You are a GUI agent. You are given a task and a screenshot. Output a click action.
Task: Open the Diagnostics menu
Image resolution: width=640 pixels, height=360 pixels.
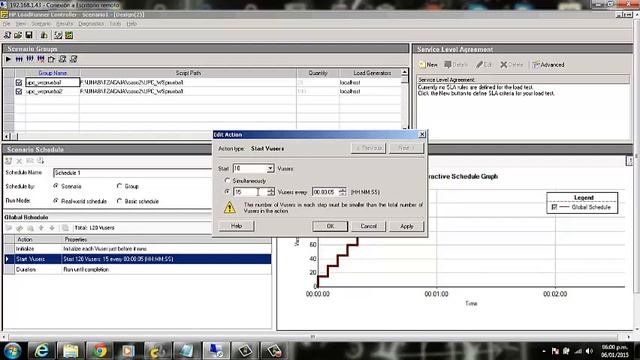[91, 24]
